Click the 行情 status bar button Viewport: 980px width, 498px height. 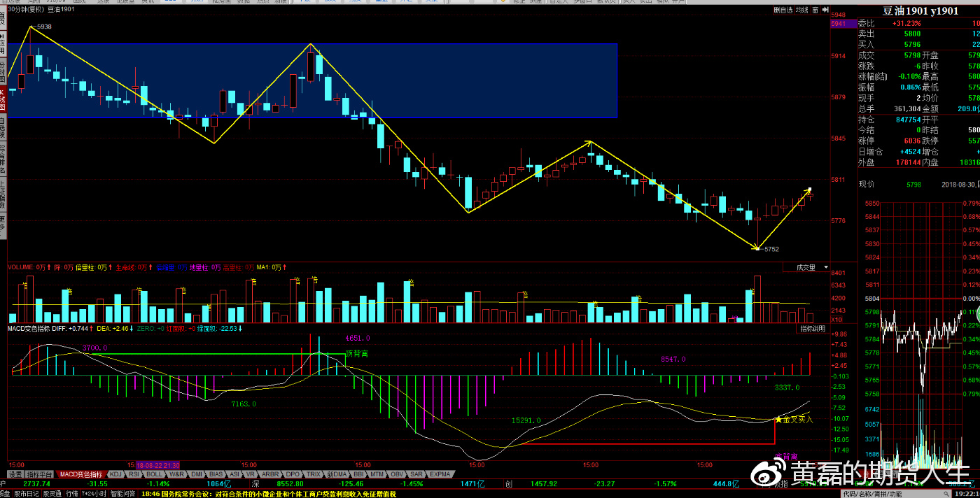pyautogui.click(x=71, y=493)
